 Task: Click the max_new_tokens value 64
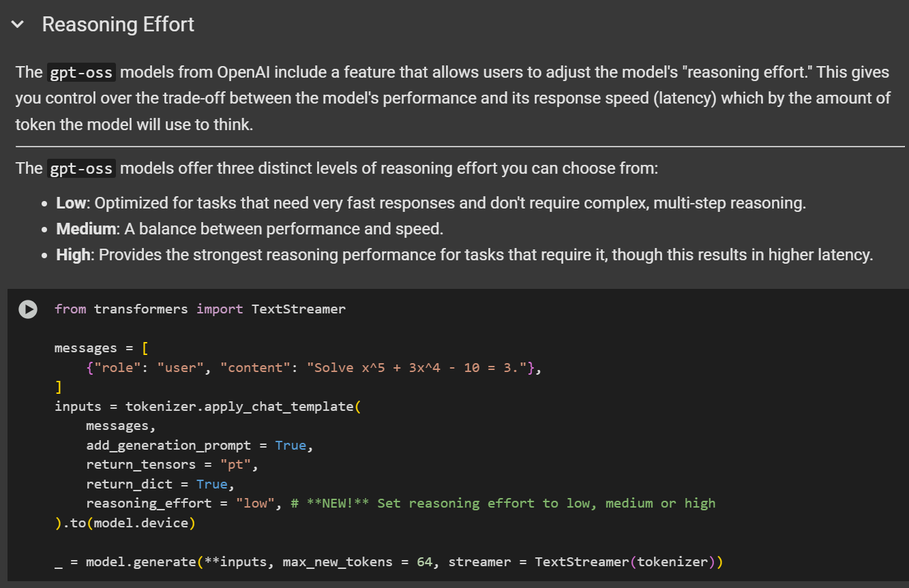(x=424, y=562)
